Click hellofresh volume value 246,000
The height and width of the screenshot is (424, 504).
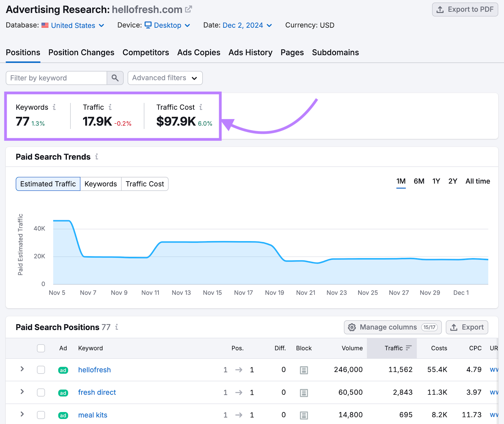point(348,369)
